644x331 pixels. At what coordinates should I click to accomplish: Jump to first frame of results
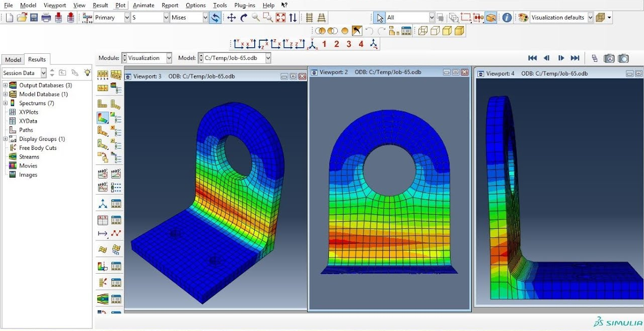click(x=532, y=58)
